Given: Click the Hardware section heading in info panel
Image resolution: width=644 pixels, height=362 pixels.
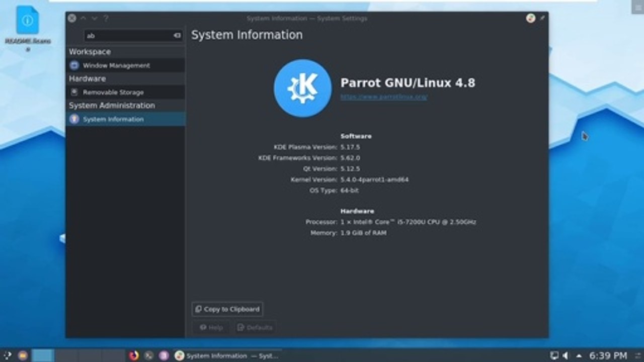Looking at the screenshot, I should [x=357, y=211].
